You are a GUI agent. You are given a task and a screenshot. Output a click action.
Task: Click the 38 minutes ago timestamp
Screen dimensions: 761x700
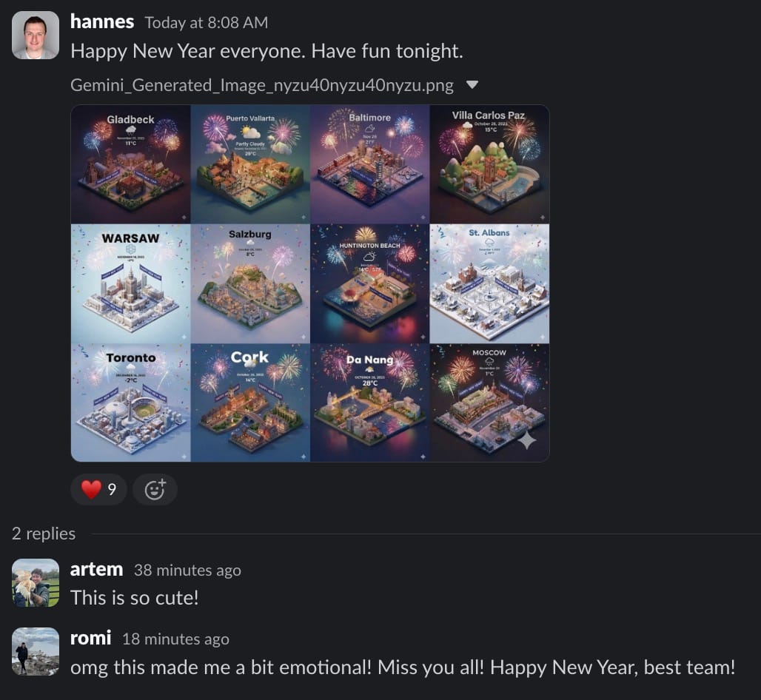[x=187, y=571]
